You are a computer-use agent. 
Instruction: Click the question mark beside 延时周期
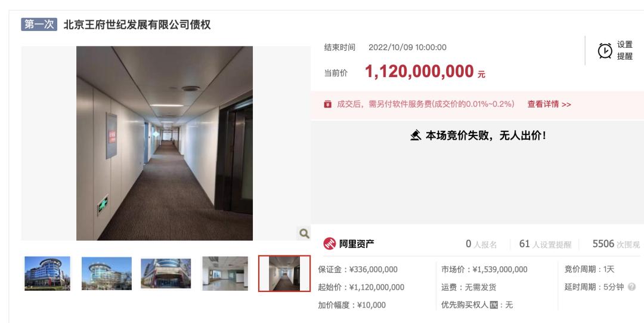[631, 287]
